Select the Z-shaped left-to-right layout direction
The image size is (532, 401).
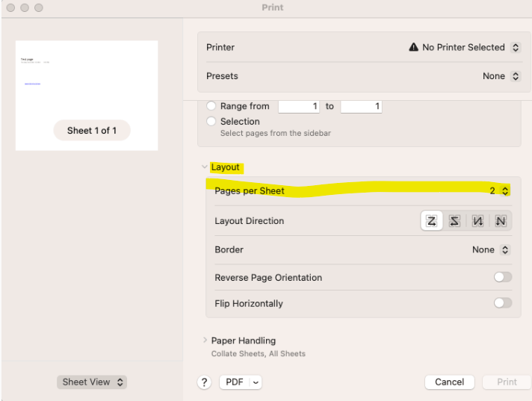(x=432, y=221)
